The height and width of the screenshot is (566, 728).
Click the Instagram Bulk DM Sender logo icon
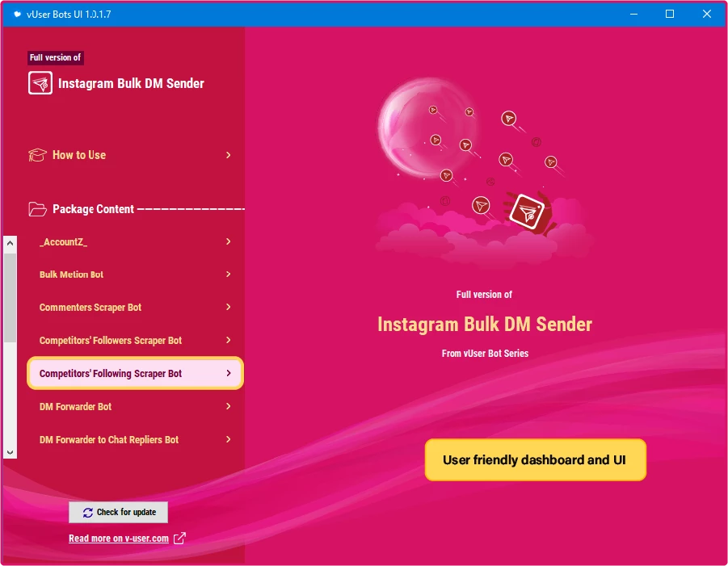tap(40, 83)
